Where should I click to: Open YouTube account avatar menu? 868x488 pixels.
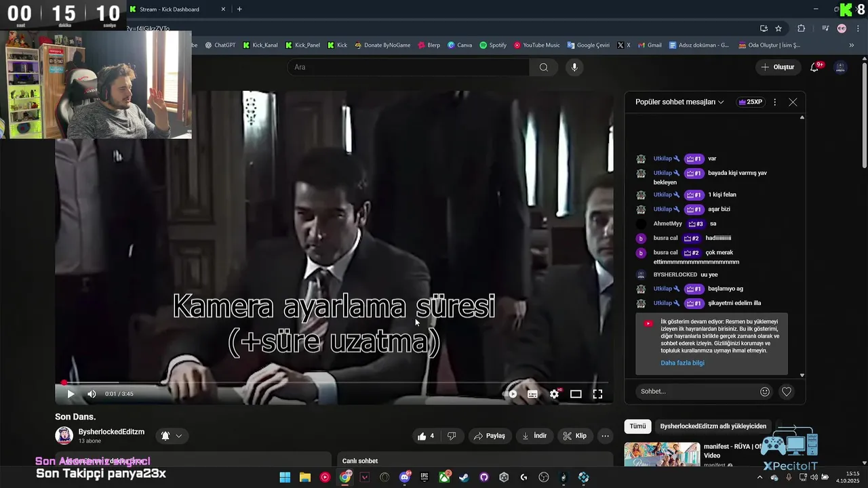[840, 67]
